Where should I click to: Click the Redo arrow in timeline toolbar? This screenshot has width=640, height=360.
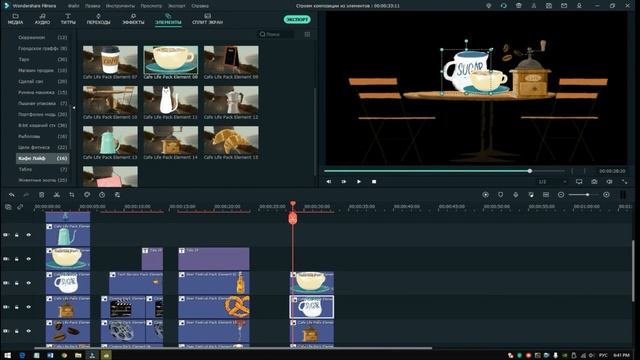(x=27, y=195)
